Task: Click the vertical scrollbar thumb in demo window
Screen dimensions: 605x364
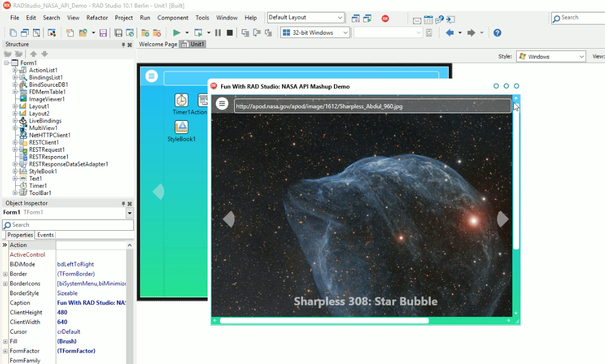Action: click(516, 175)
